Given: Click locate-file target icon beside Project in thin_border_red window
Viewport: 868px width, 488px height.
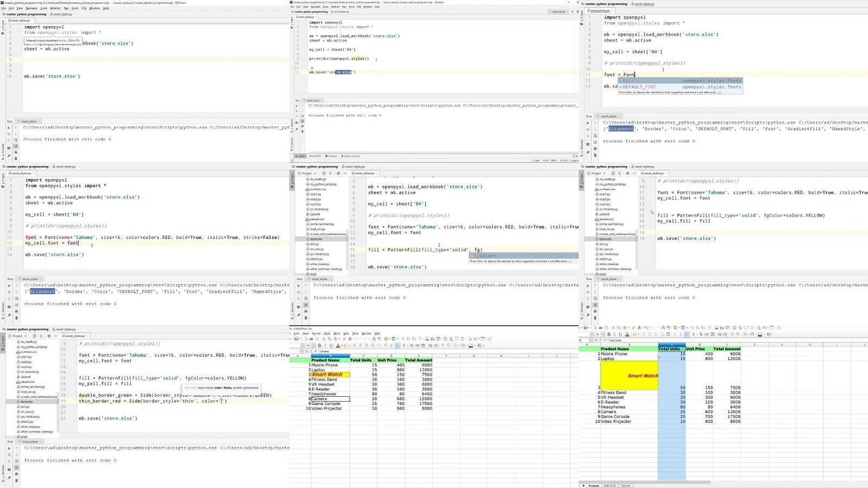Looking at the screenshot, I should pyautogui.click(x=34, y=336).
